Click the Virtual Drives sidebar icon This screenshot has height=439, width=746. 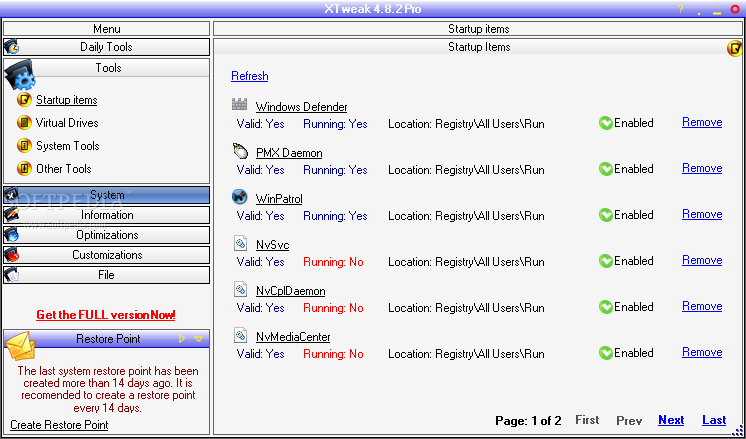pyautogui.click(x=24, y=123)
